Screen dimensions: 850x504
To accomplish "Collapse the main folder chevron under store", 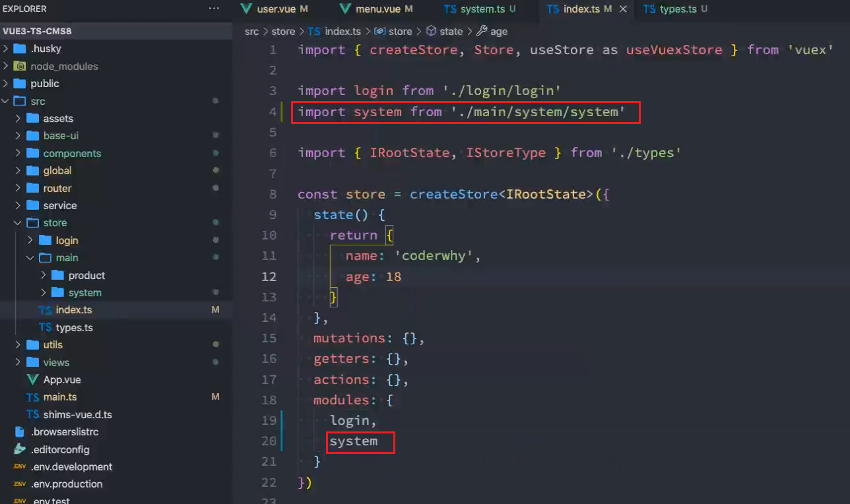I will (x=31, y=258).
